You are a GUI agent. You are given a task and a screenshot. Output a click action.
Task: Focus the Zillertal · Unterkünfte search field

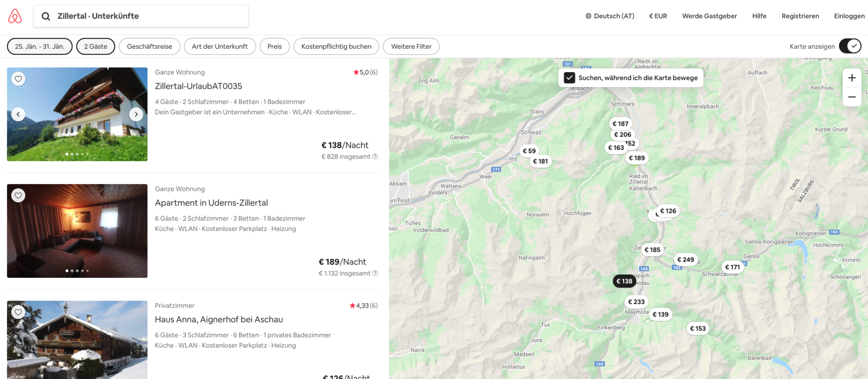[x=141, y=16]
